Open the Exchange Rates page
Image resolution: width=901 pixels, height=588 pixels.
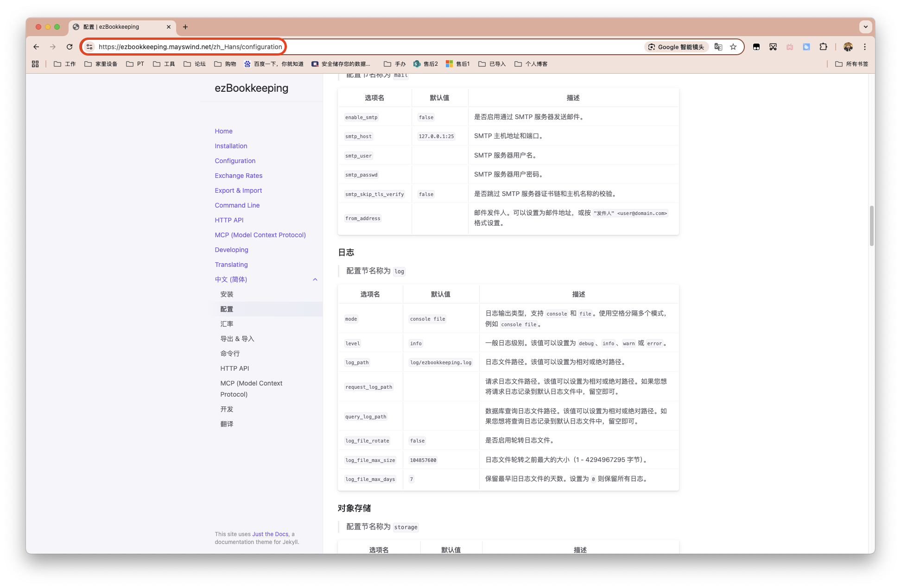pyautogui.click(x=238, y=176)
